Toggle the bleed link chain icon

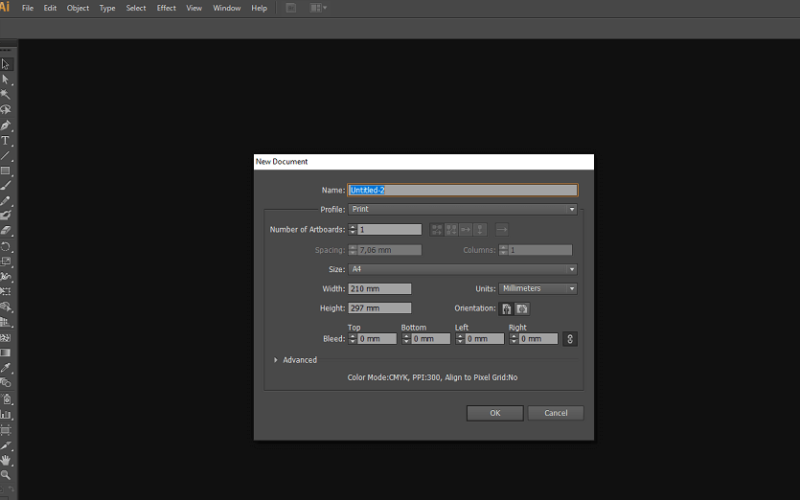(x=570, y=339)
